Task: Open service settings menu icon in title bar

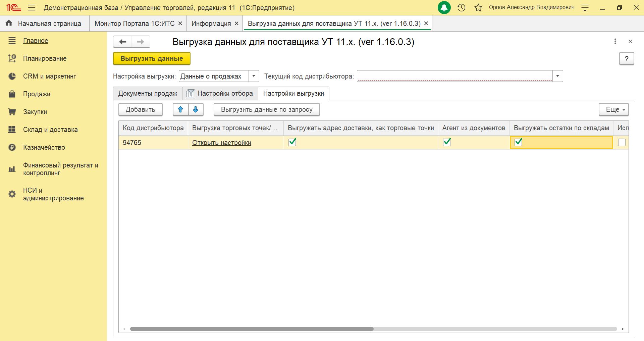Action: pyautogui.click(x=585, y=7)
